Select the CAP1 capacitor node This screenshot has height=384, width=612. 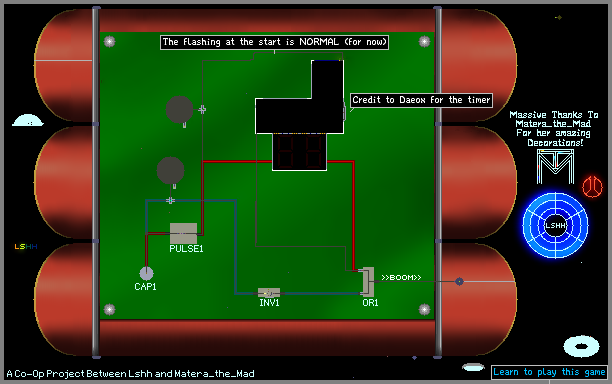[x=146, y=273]
